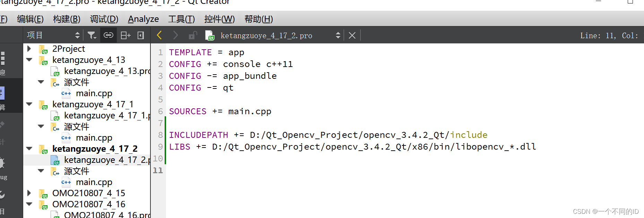Click the LIBS += code line
This screenshot has width=644, height=218.
tap(353, 147)
